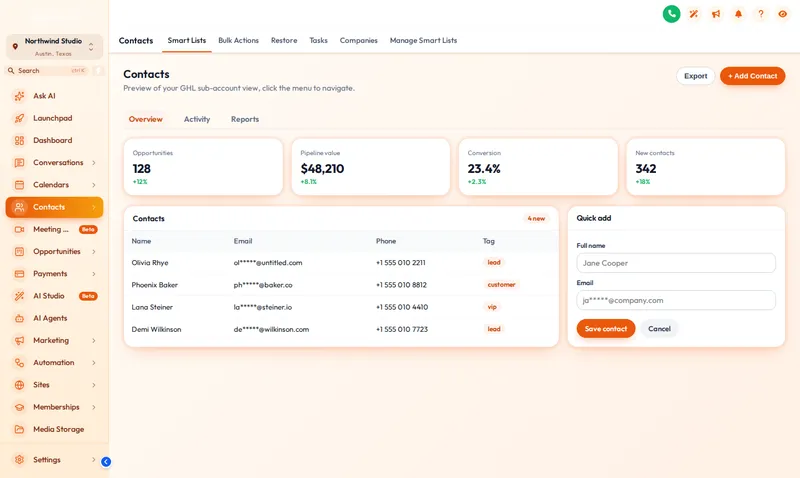Click the sidebar Search field
The image size is (800, 478).
click(49, 70)
